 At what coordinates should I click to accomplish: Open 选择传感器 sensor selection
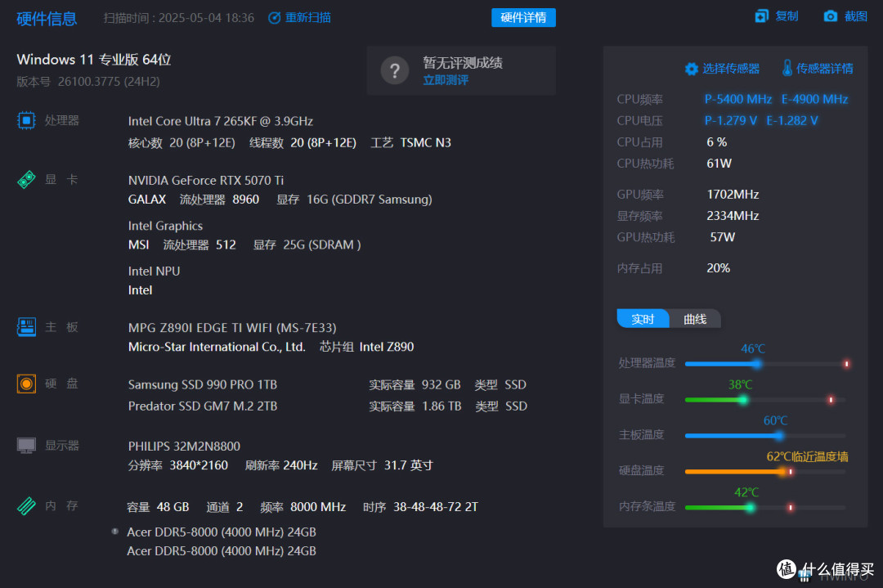[730, 69]
